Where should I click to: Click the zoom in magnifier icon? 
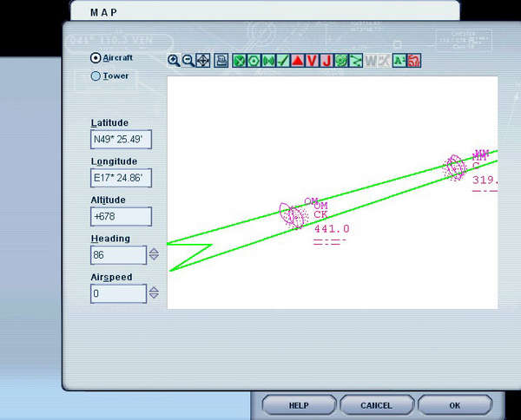click(x=174, y=61)
